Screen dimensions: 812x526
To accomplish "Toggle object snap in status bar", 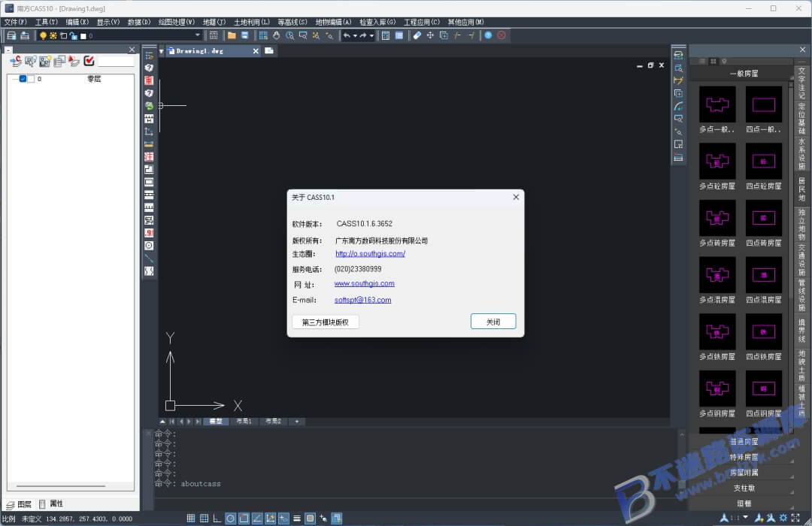I will 244,518.
